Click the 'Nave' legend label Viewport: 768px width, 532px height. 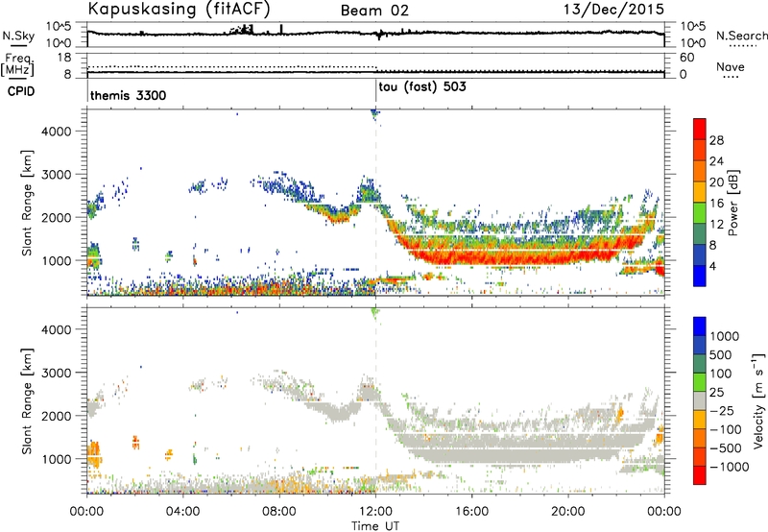730,67
